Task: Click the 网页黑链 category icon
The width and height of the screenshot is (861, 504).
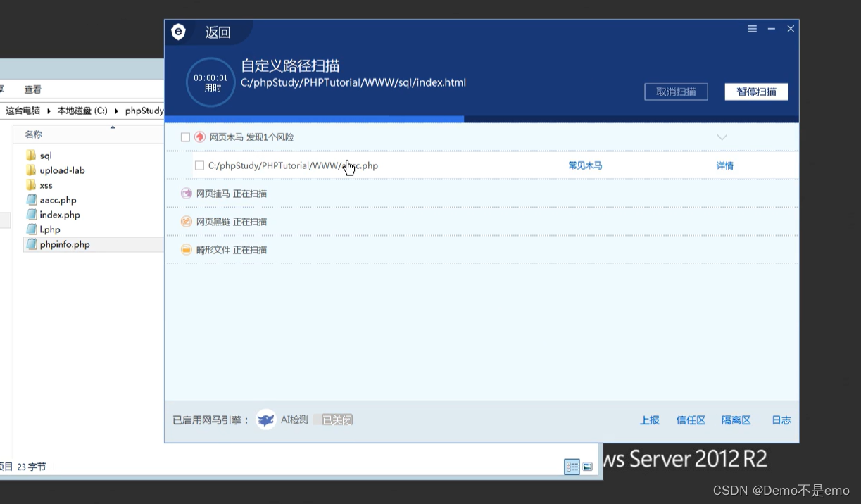Action: point(187,222)
